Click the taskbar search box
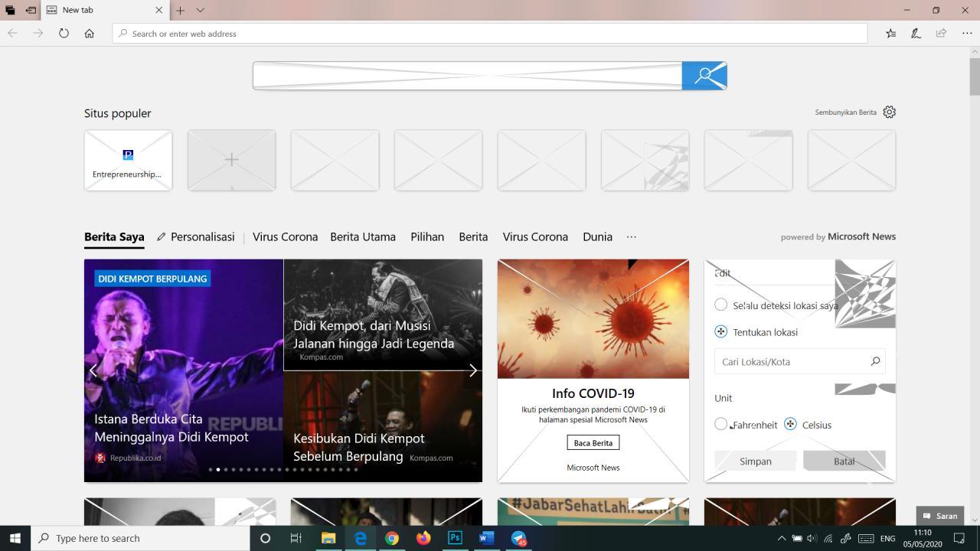This screenshot has height=551, width=980. (x=141, y=538)
